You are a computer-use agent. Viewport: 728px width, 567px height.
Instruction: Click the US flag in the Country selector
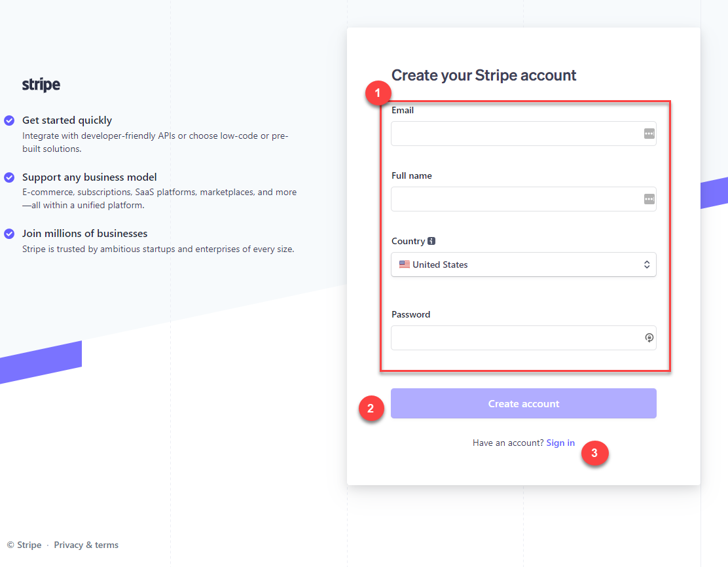(405, 265)
